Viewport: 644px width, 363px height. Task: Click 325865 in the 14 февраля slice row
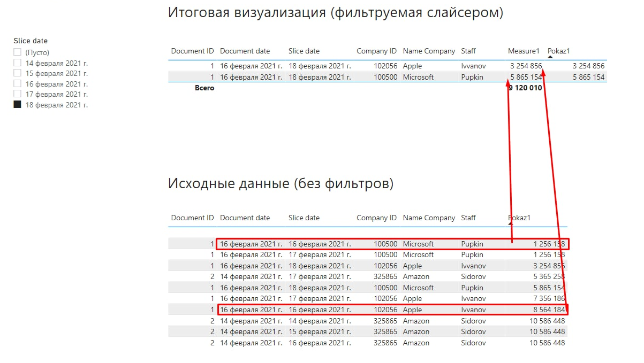[x=385, y=321]
